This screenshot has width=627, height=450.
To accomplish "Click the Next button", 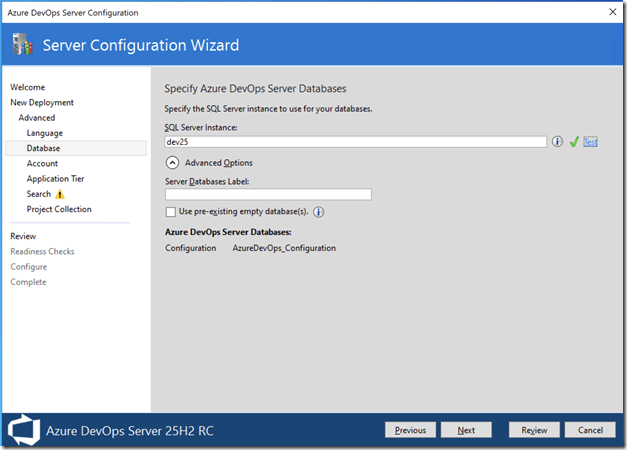I will coord(466,430).
